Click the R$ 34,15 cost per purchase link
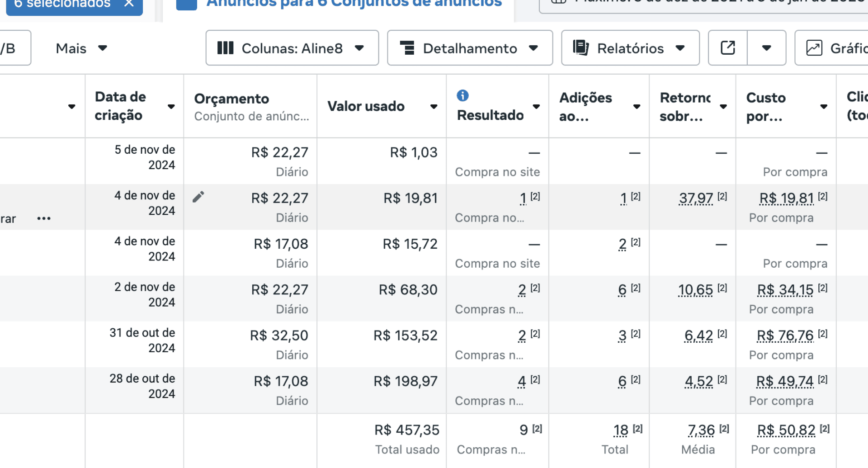The height and width of the screenshot is (468, 868). pyautogui.click(x=786, y=289)
